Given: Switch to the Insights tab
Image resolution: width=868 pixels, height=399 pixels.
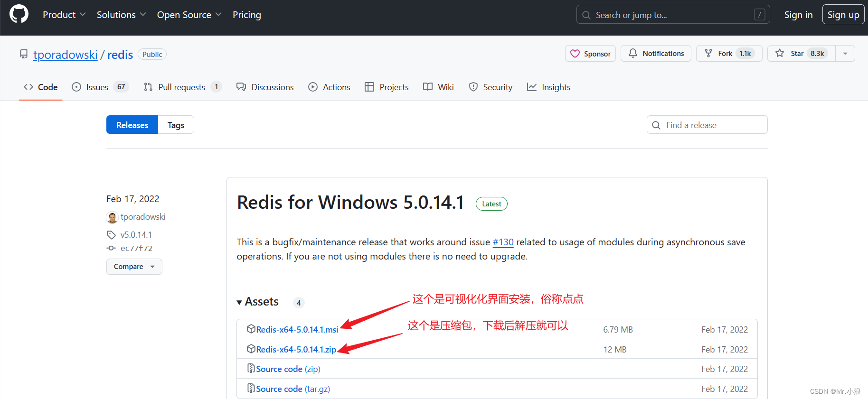Looking at the screenshot, I should (548, 87).
